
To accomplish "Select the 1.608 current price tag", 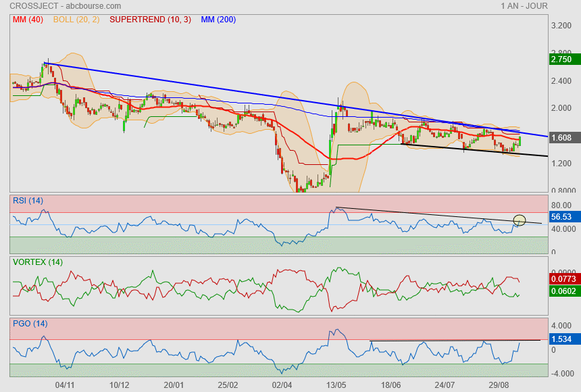I will tap(561, 138).
